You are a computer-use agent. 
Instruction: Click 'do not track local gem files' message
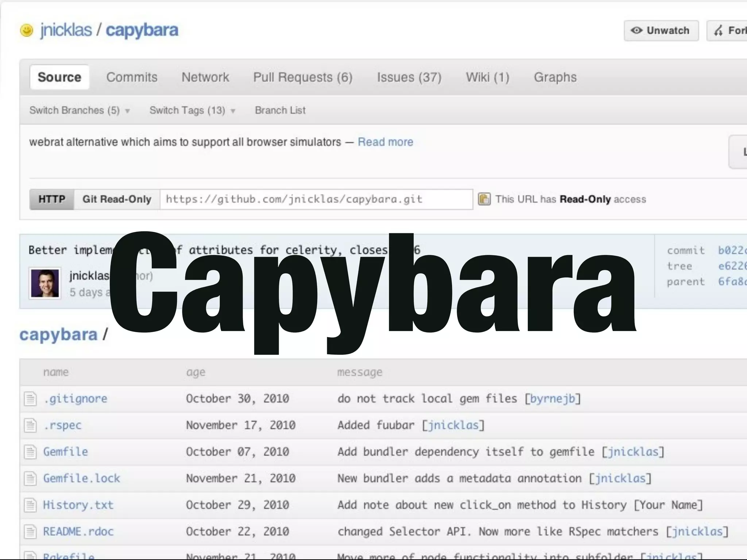coord(427,398)
